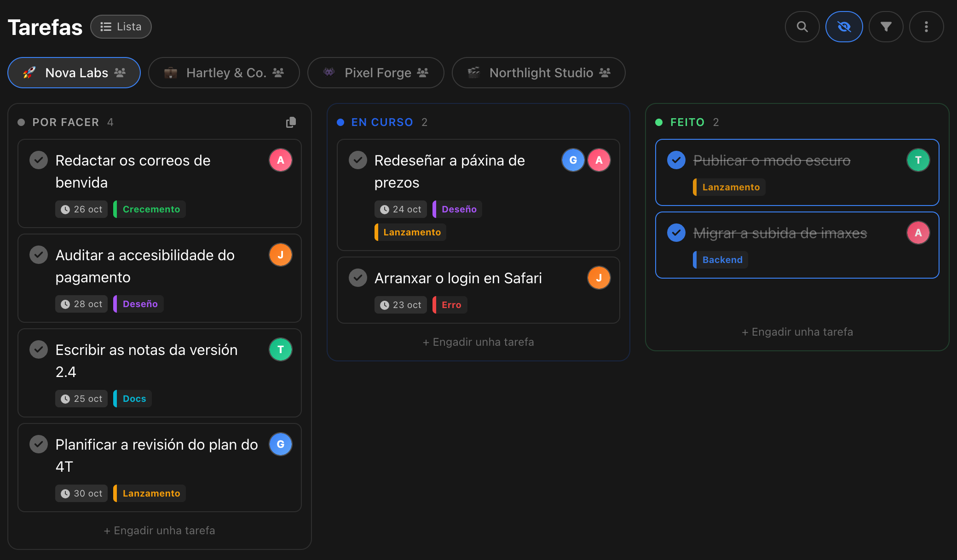Mark 'Redeseñar a páxina de prezos' complete
Image resolution: width=957 pixels, height=560 pixels.
(357, 160)
